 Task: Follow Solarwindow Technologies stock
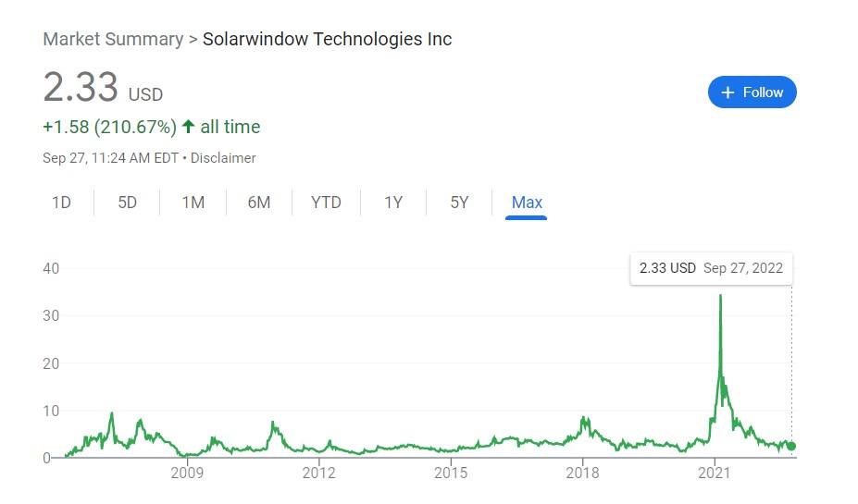(752, 92)
